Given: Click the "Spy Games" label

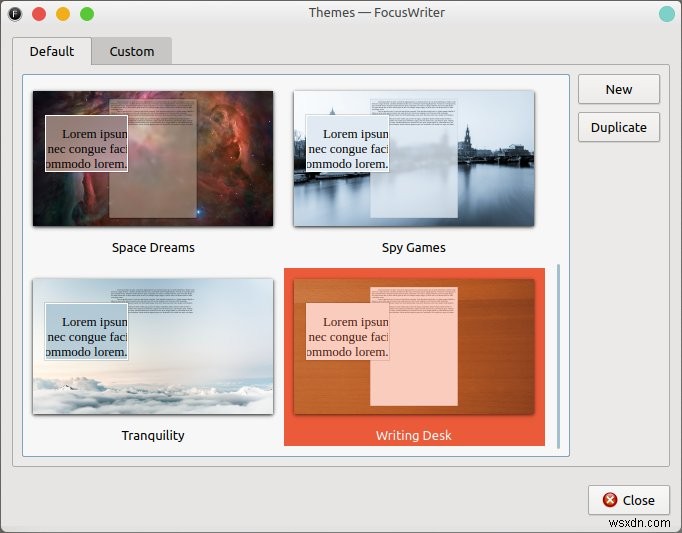Looking at the screenshot, I should coord(414,248).
